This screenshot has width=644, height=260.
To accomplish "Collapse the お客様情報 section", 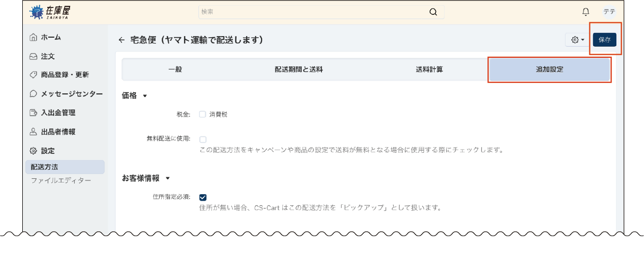I will coord(168,178).
